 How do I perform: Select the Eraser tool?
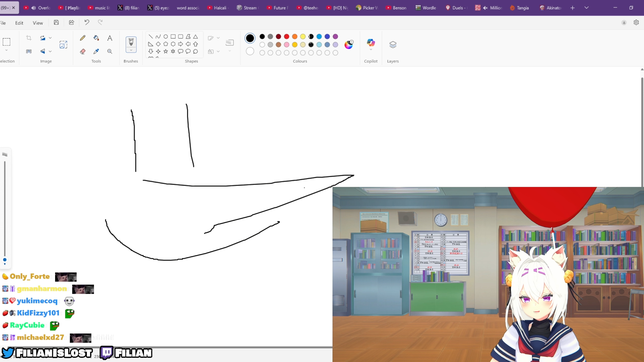(x=83, y=51)
